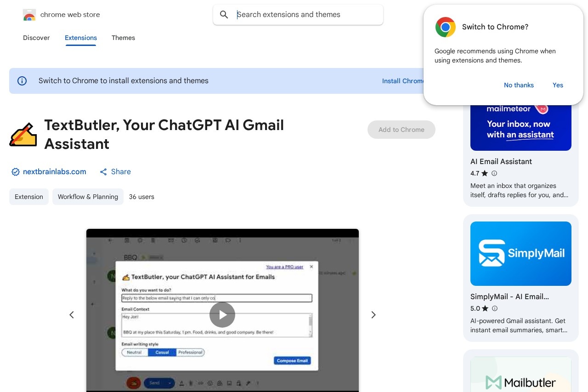Confirm switching to Chrome with Yes
Viewport: 588px width, 392px height.
coord(558,85)
